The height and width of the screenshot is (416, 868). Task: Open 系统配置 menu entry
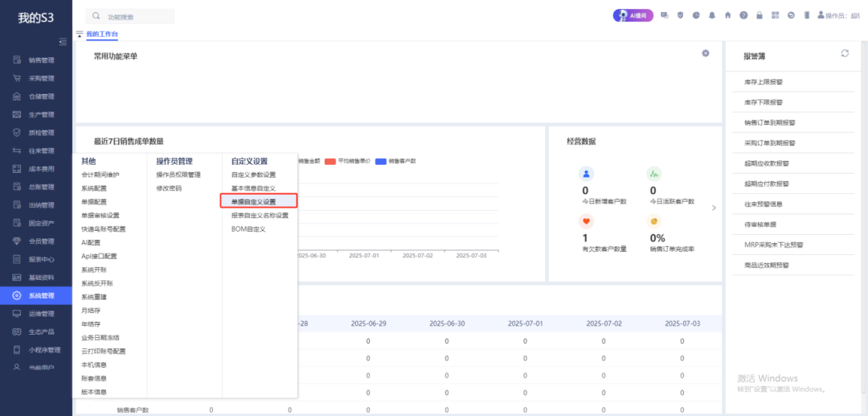[94, 188]
